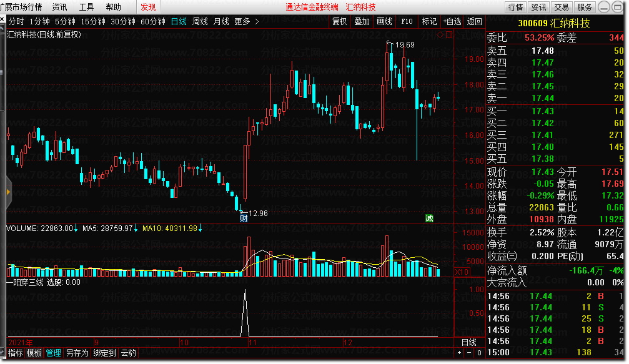Click the 卖一 price 17.44
This screenshot has width=629, height=364.
(x=542, y=98)
